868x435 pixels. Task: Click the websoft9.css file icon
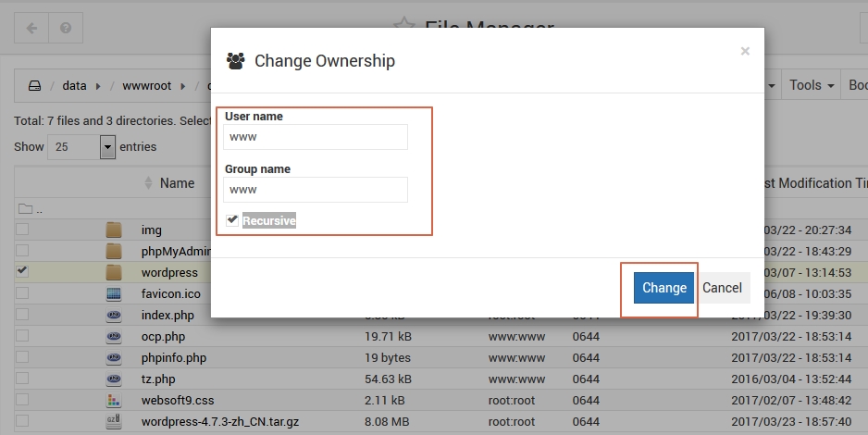pyautogui.click(x=114, y=401)
